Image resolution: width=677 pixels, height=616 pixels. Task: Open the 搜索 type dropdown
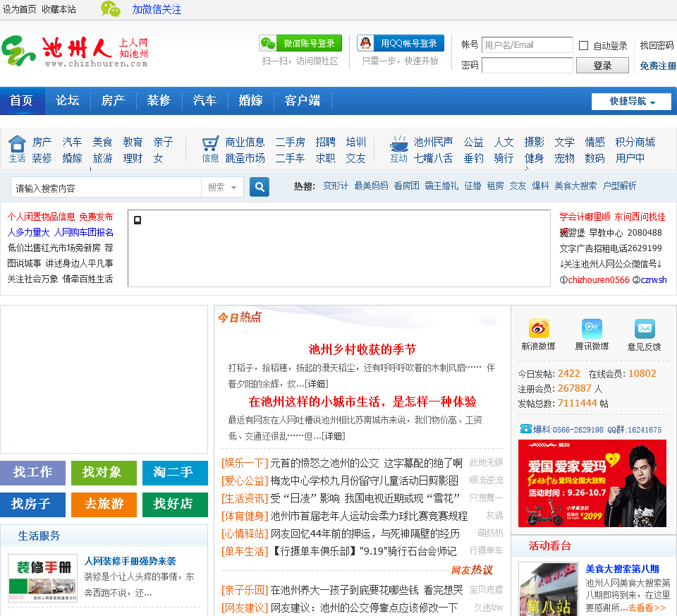222,188
